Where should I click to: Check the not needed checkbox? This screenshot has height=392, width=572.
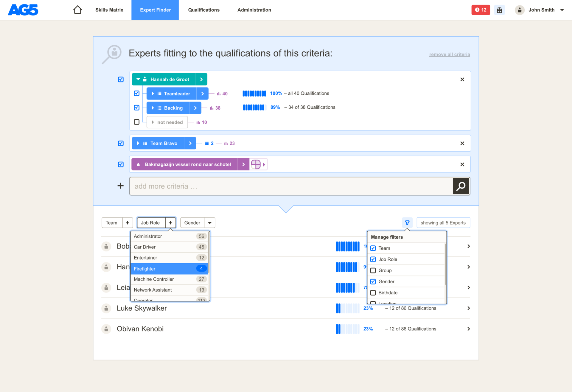click(136, 122)
